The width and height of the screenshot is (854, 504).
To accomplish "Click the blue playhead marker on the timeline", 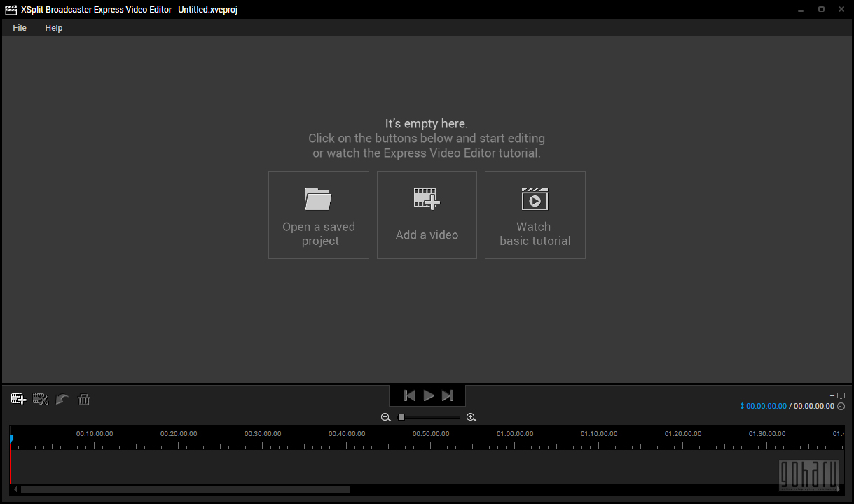I will coord(11,439).
